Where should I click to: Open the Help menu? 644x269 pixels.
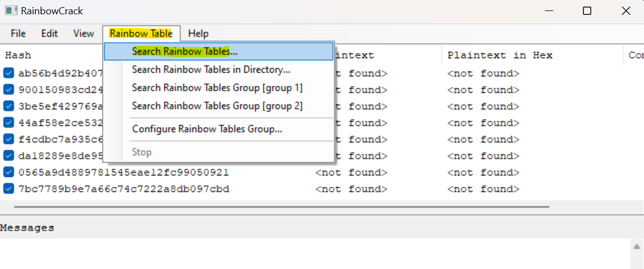[199, 33]
